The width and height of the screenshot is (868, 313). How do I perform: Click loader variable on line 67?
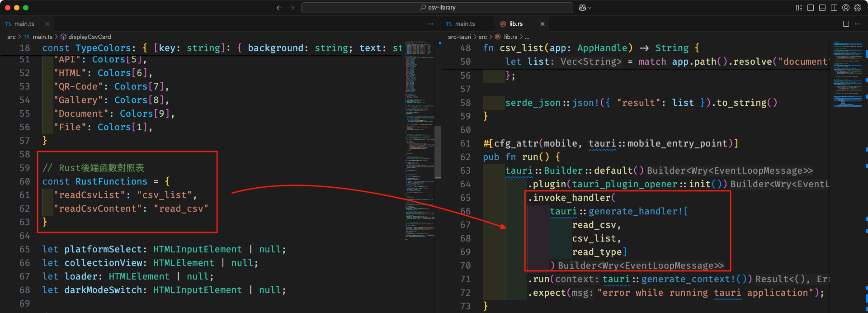coord(81,276)
